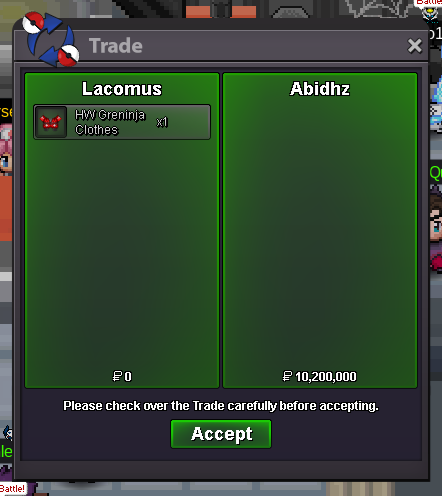The height and width of the screenshot is (496, 442).
Task: Select the HW Greninja Clothes item row
Action: tap(122, 122)
